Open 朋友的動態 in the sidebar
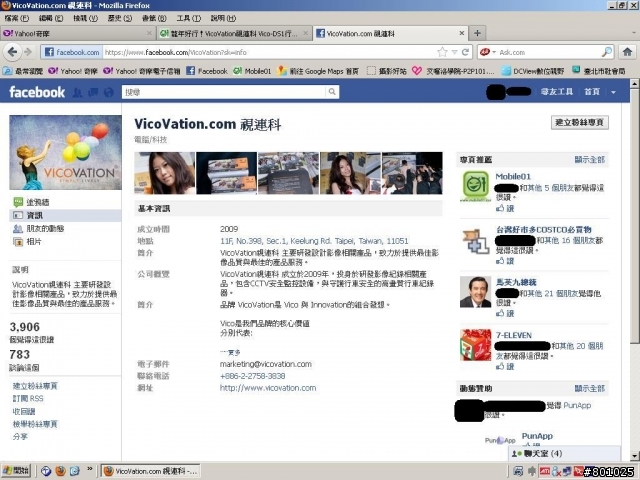The height and width of the screenshot is (480, 640). pyautogui.click(x=45, y=228)
